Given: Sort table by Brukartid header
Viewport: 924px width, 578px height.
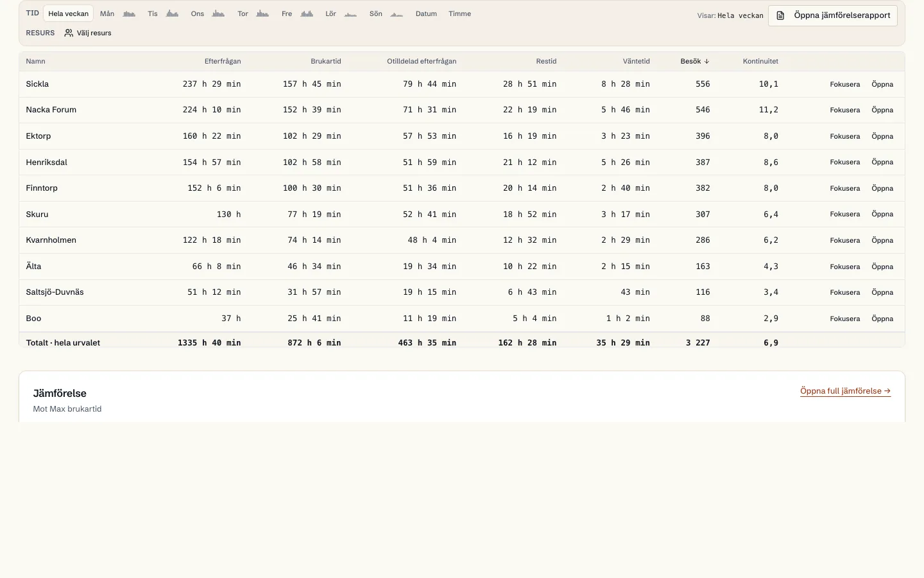Looking at the screenshot, I should tap(326, 62).
